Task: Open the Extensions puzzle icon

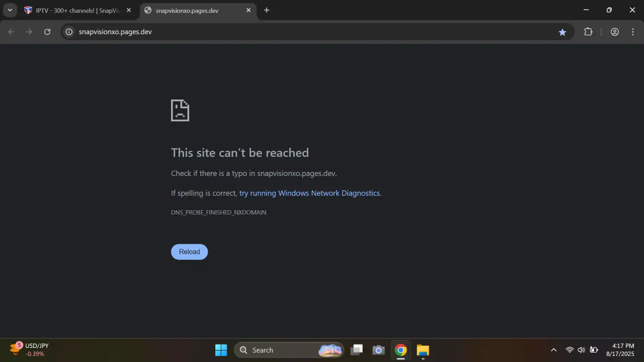Action: coord(588,32)
